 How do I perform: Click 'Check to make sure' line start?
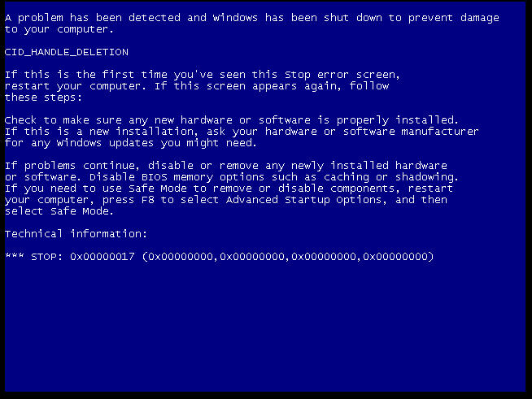tap(63, 120)
